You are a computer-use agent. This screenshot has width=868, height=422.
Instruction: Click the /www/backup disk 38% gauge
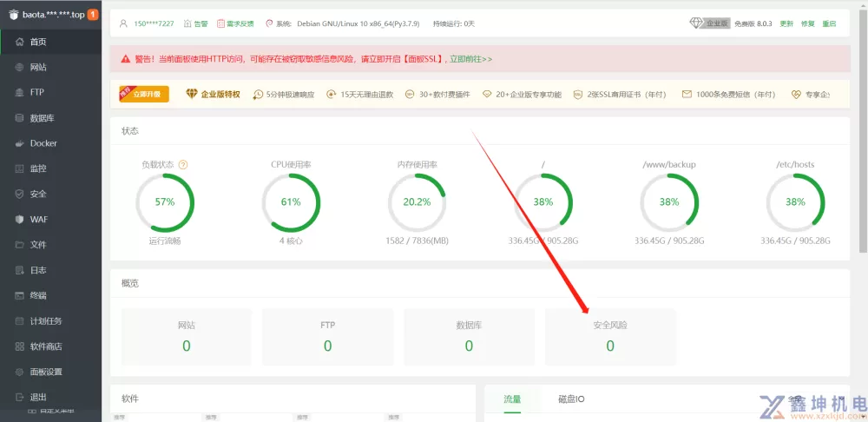pyautogui.click(x=669, y=202)
